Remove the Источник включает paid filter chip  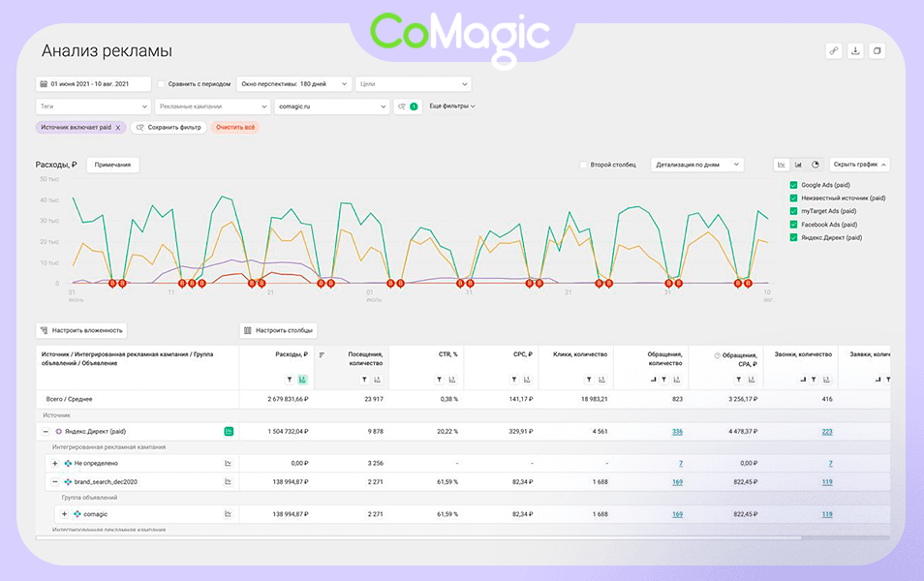[118, 127]
